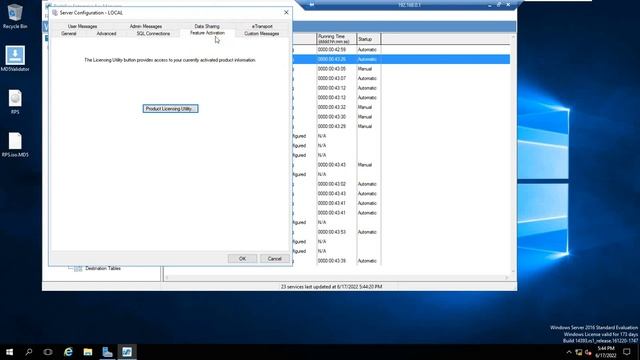Screen dimensions: 640x360
Task: Click running time 0000:00:42:59 cell
Action: pyautogui.click(x=331, y=49)
